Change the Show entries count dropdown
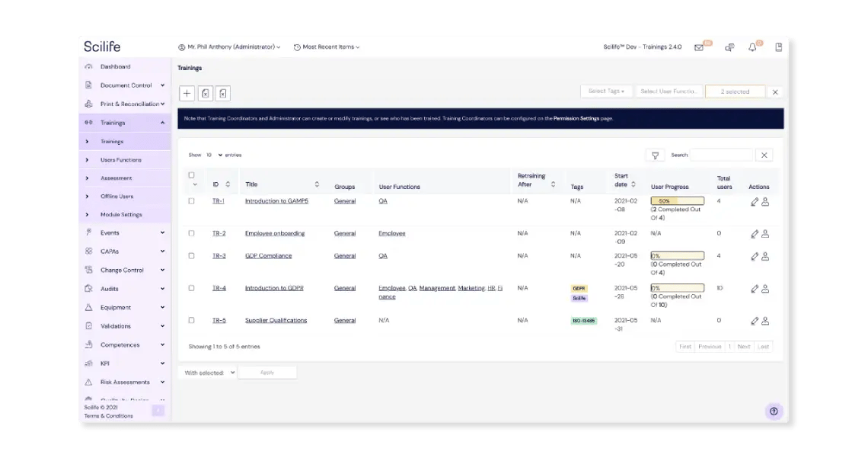This screenshot has width=868, height=458. [x=214, y=155]
